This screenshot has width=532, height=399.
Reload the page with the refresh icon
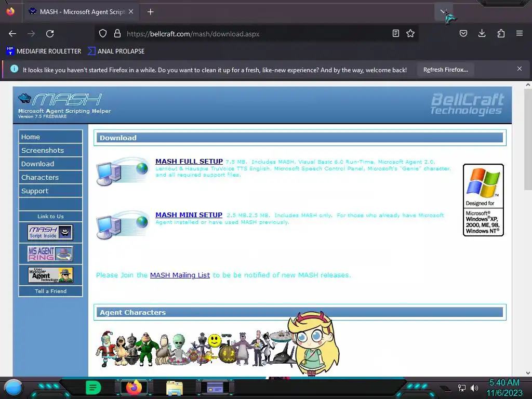(x=50, y=34)
